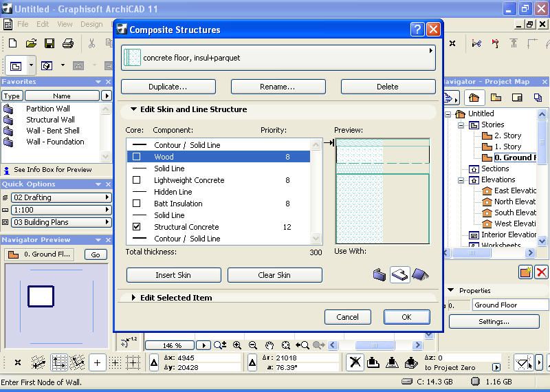The width and height of the screenshot is (550, 392).
Task: Open 03 Building Plans dropdown
Action: [x=61, y=222]
